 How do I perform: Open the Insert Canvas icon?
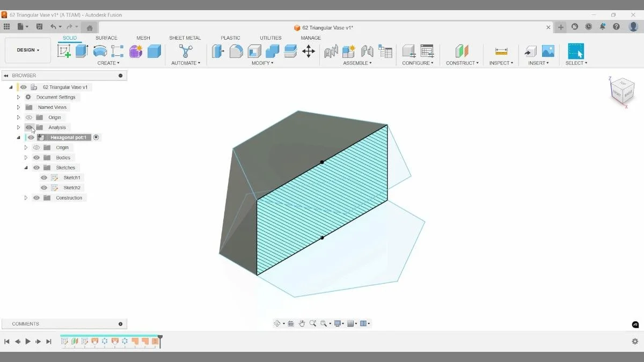(548, 51)
